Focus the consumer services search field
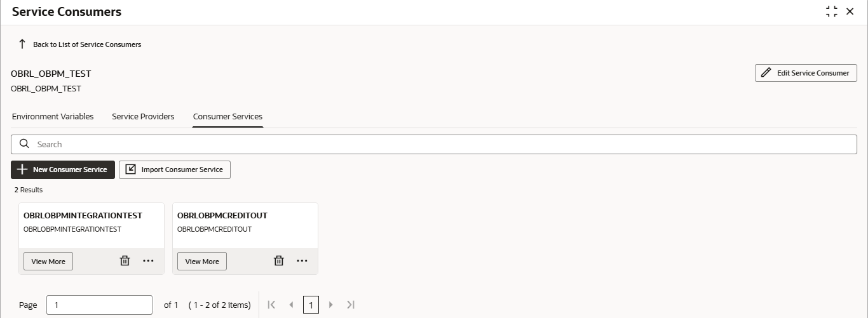868x318 pixels. (x=434, y=144)
